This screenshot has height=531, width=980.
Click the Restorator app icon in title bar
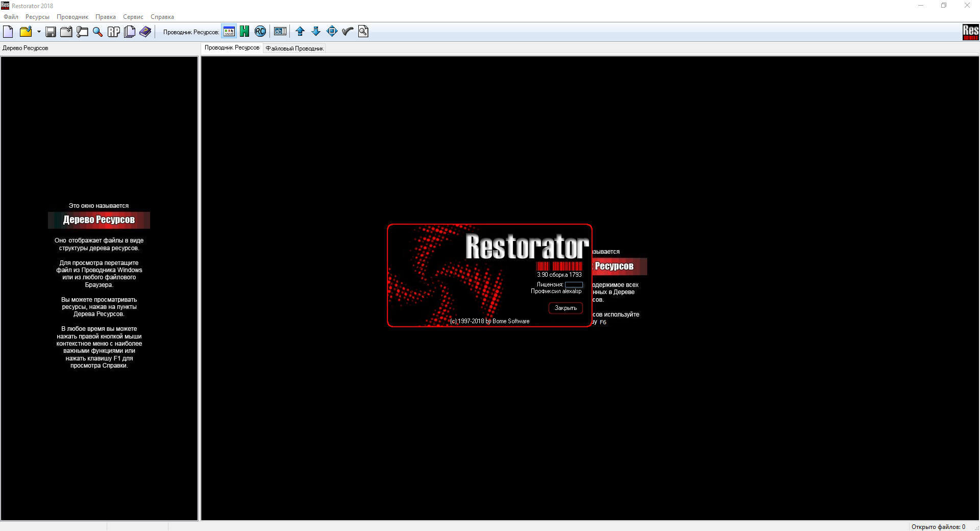pyautogui.click(x=5, y=6)
